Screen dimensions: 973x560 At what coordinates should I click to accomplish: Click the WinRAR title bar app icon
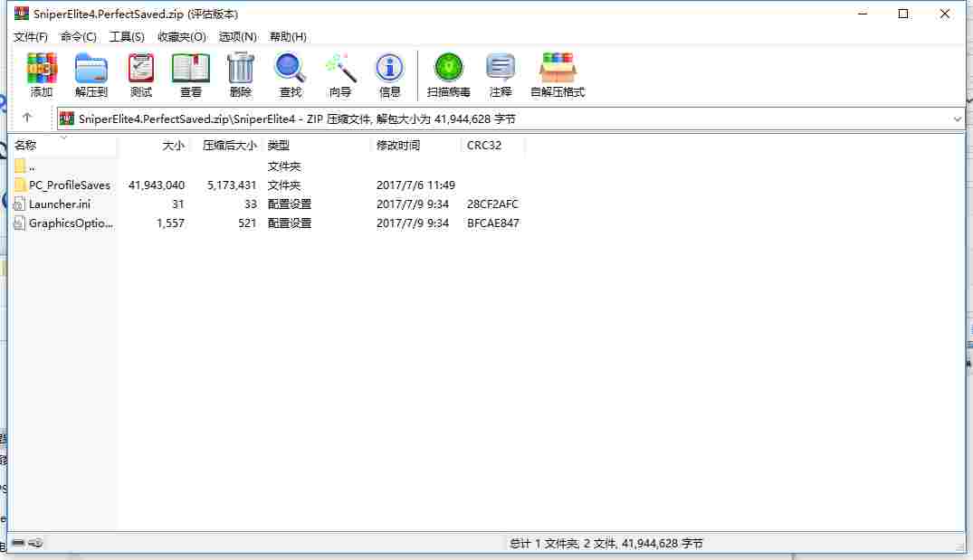22,13
